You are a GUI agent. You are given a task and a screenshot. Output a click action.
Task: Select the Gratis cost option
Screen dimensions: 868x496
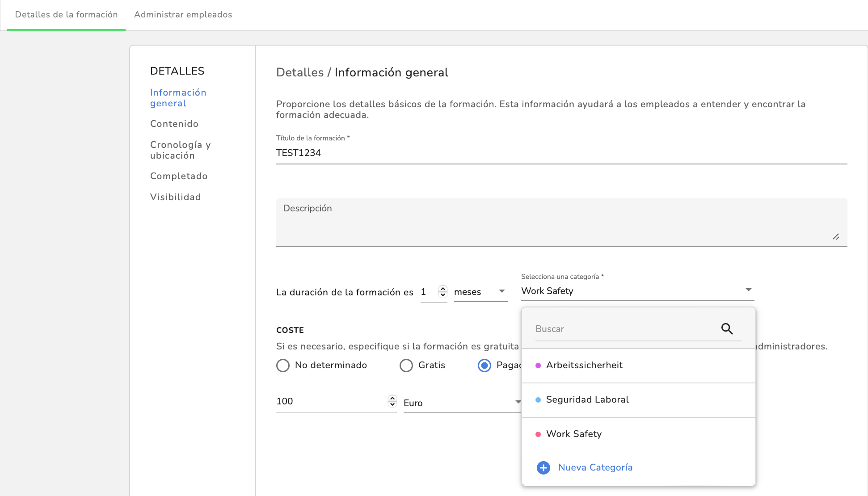pos(406,366)
